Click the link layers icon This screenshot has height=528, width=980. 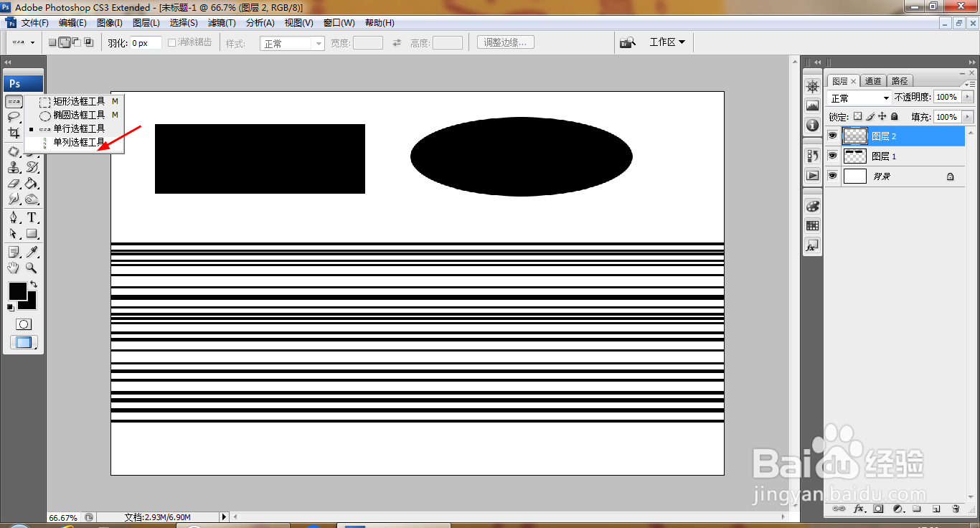point(839,509)
